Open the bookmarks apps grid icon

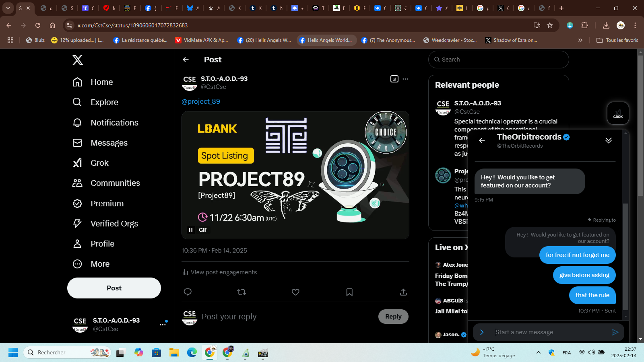point(10,40)
